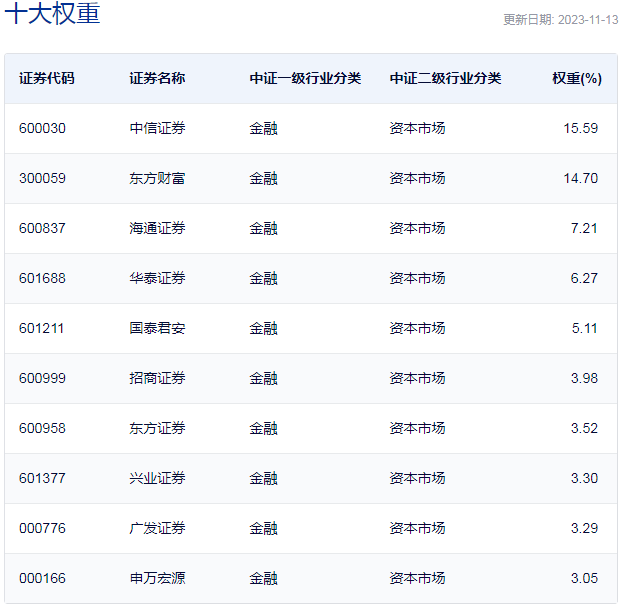Click 金融 in the 东方证券 row
Viewport: 623px width, 607px height.
(263, 429)
